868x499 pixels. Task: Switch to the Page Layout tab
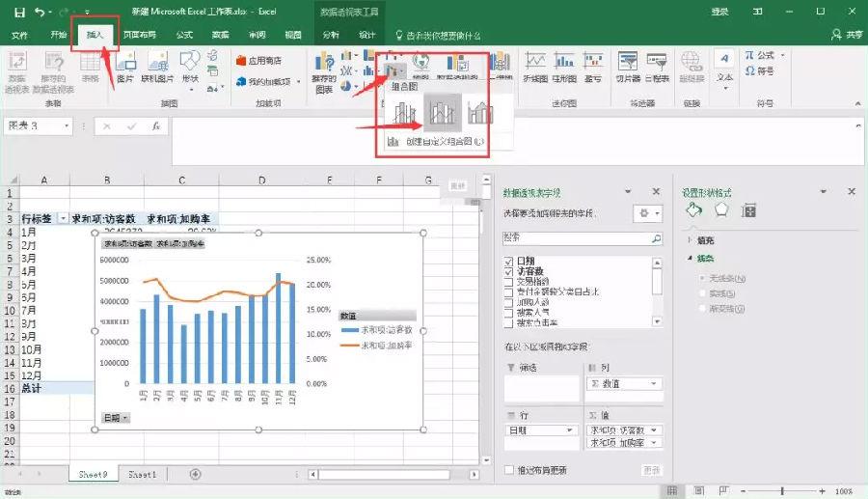(140, 35)
